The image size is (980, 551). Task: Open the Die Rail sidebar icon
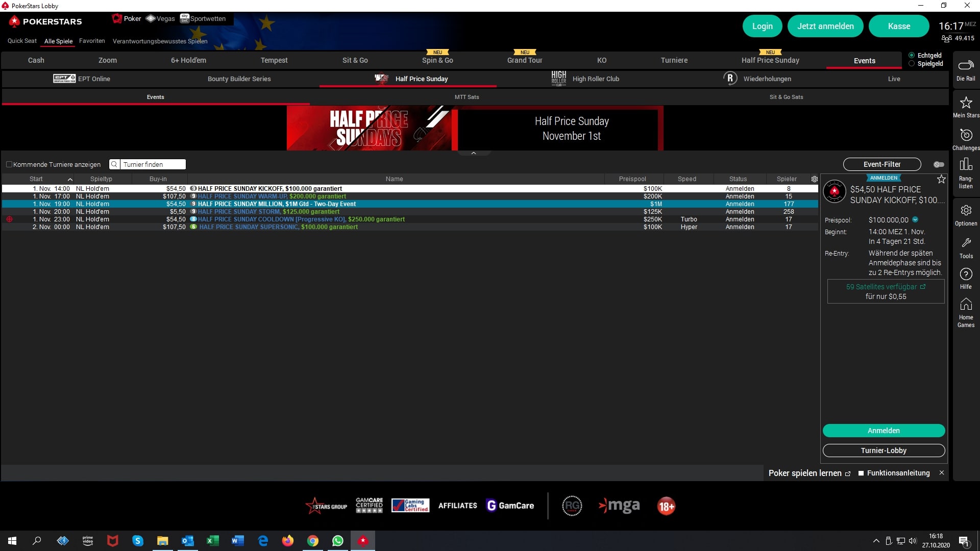[x=965, y=66]
